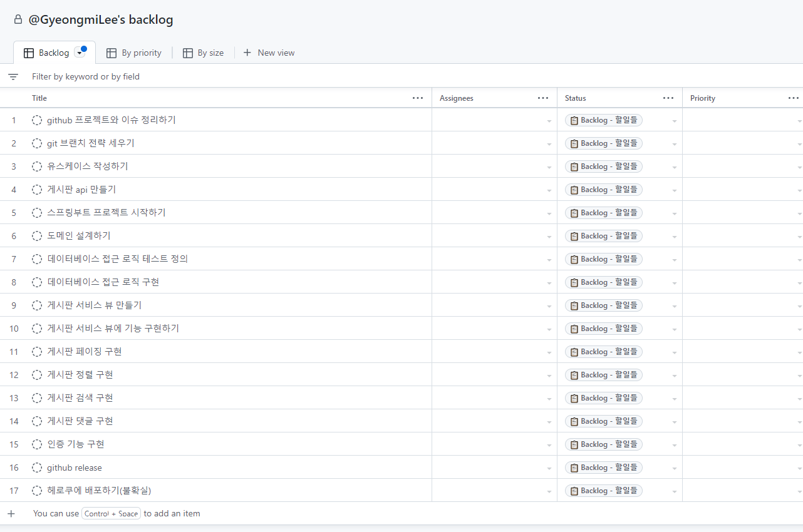
Task: Click the draft issue icon for "github 프로젝트와 이슈 정리하기"
Action: [x=37, y=120]
